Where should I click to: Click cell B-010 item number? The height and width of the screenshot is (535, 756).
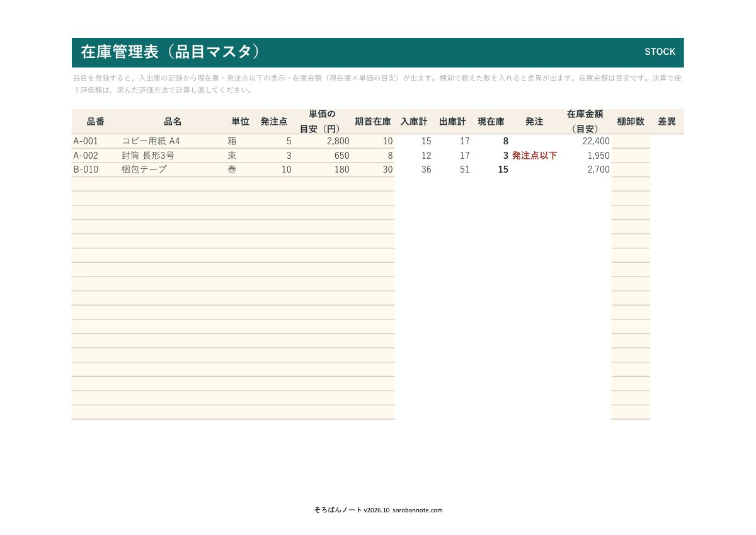(86, 170)
